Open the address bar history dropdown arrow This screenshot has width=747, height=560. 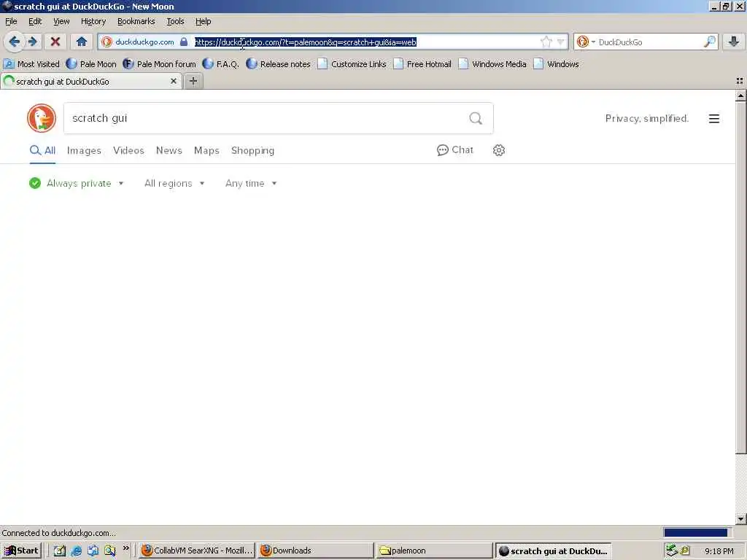pyautogui.click(x=561, y=42)
